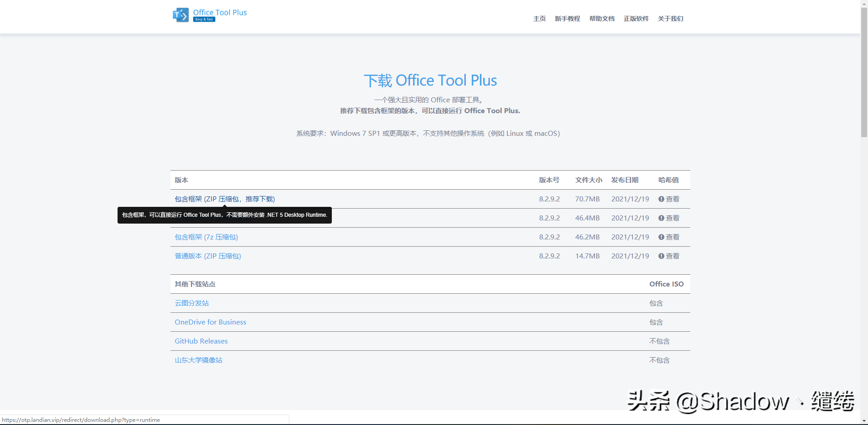Click 2021/12/19 date in 70.7MB row
The width and height of the screenshot is (868, 425).
click(630, 199)
